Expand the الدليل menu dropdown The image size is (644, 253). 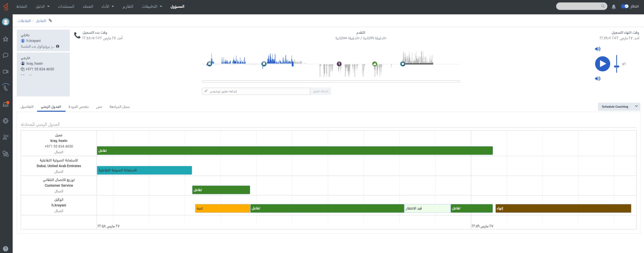tap(42, 7)
